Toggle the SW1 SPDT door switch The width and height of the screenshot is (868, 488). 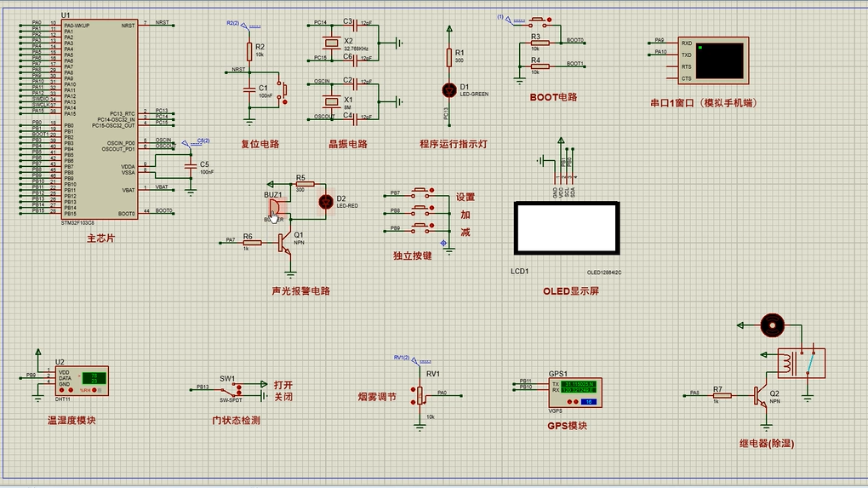pyautogui.click(x=228, y=388)
